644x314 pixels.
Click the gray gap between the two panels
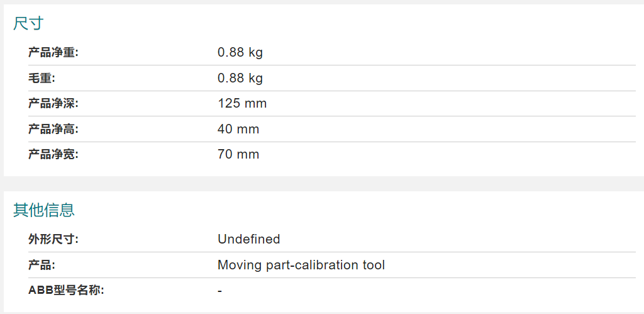tap(322, 184)
